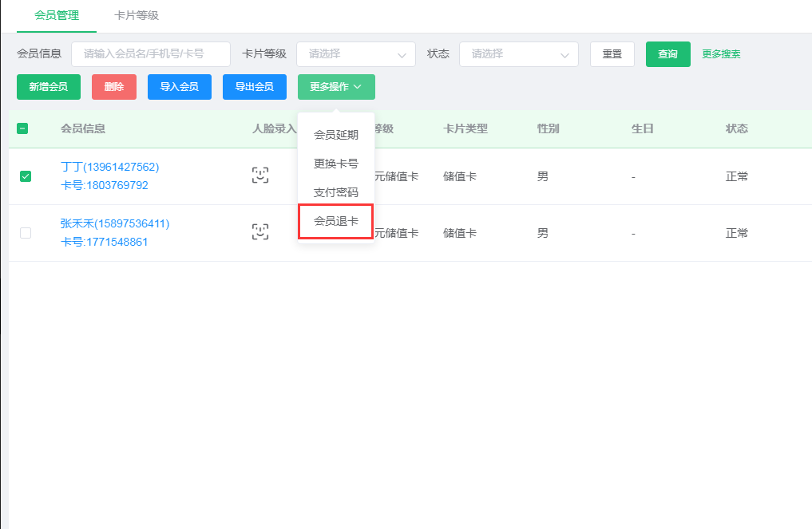Collapse the 更多操作 dropdown button
Image resolution: width=812 pixels, height=529 pixels.
(336, 87)
